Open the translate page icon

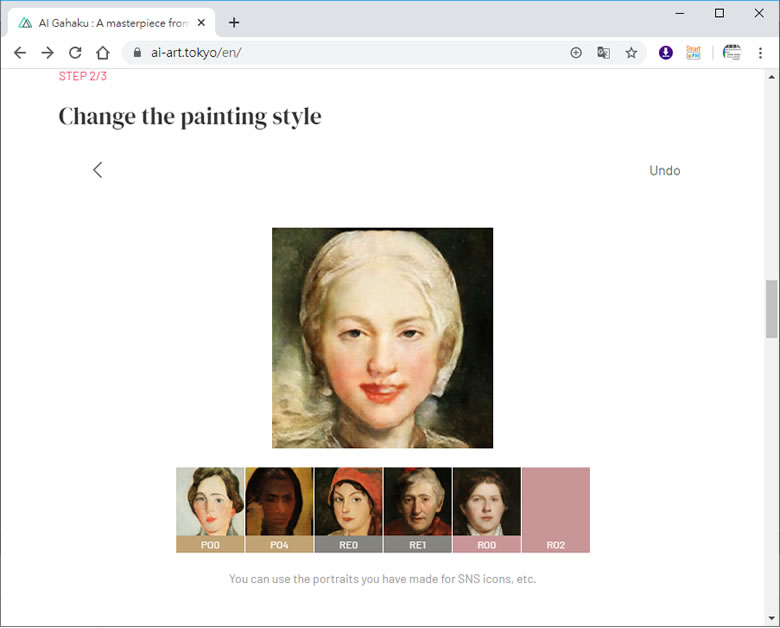[x=603, y=53]
